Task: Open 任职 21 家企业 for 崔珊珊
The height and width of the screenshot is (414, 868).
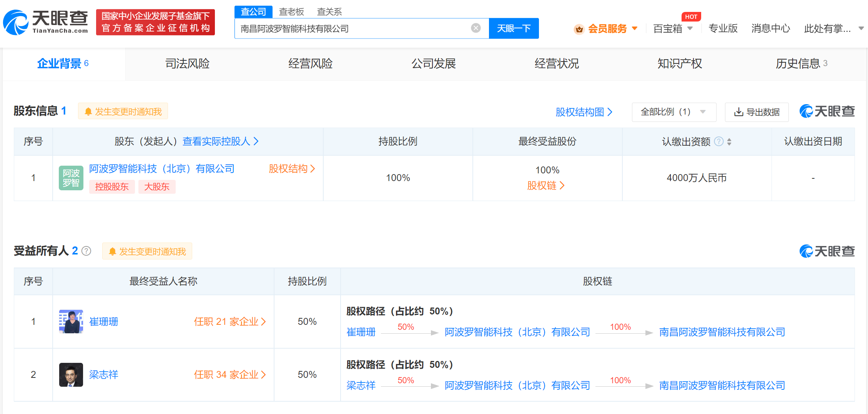Action: [x=230, y=321]
